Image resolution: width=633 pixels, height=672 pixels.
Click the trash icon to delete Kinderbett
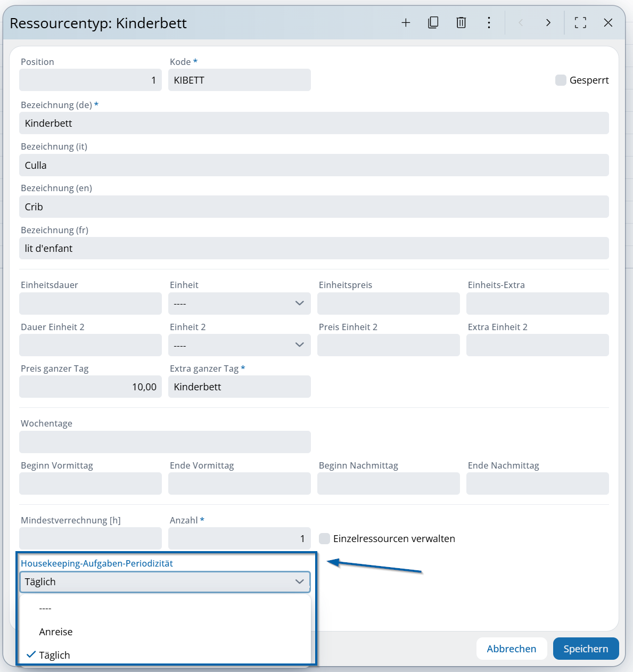[461, 23]
